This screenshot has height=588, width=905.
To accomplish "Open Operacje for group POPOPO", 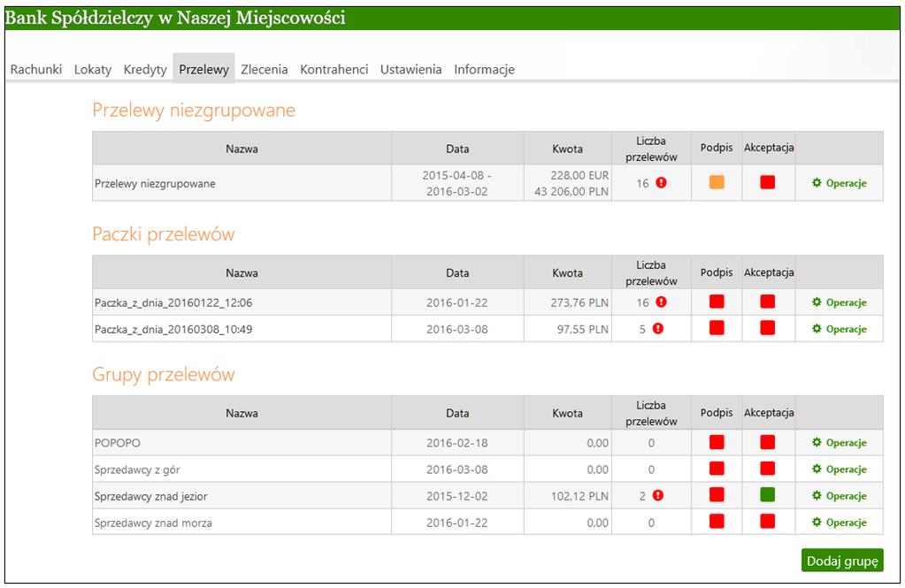I will coord(840,443).
